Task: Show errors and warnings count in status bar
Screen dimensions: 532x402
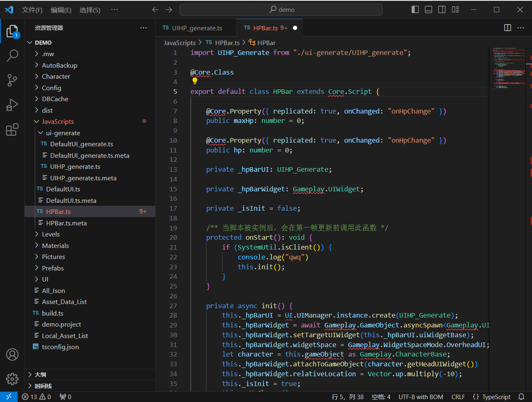Action: 36,397
